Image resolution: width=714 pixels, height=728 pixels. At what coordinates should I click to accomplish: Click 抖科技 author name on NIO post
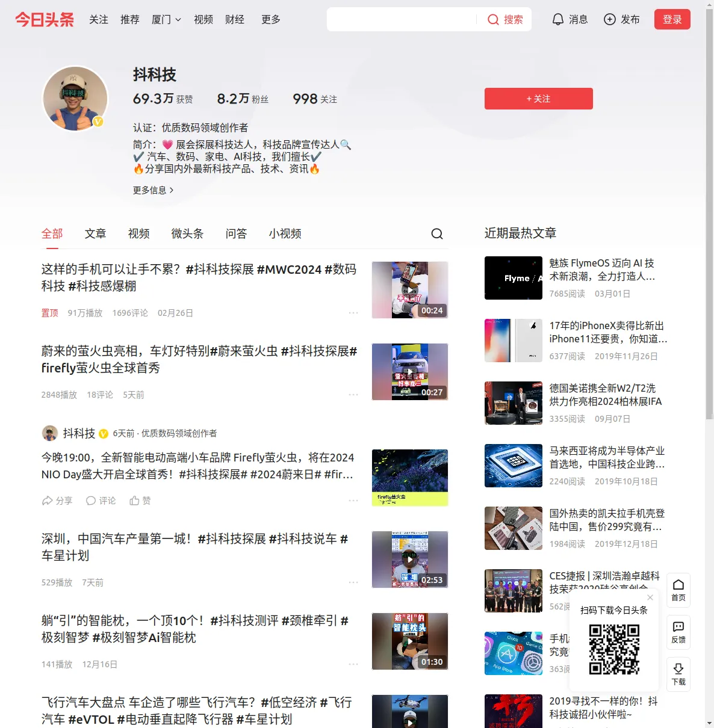(x=79, y=433)
